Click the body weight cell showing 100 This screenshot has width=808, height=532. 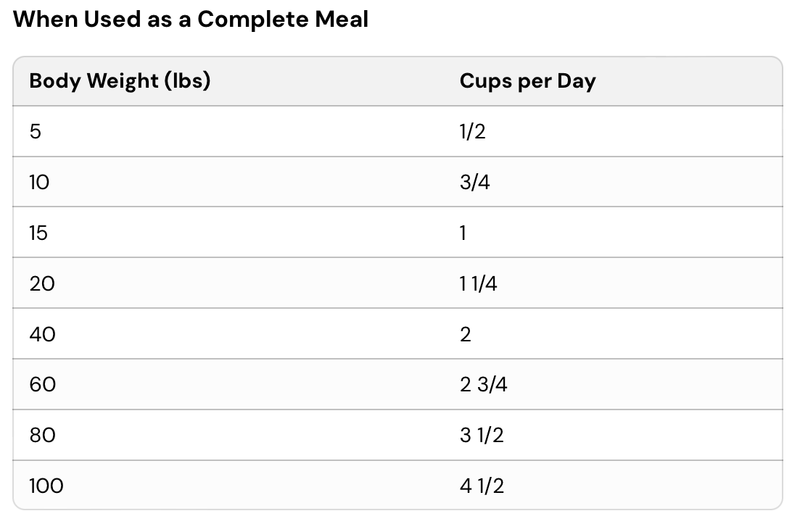[46, 486]
